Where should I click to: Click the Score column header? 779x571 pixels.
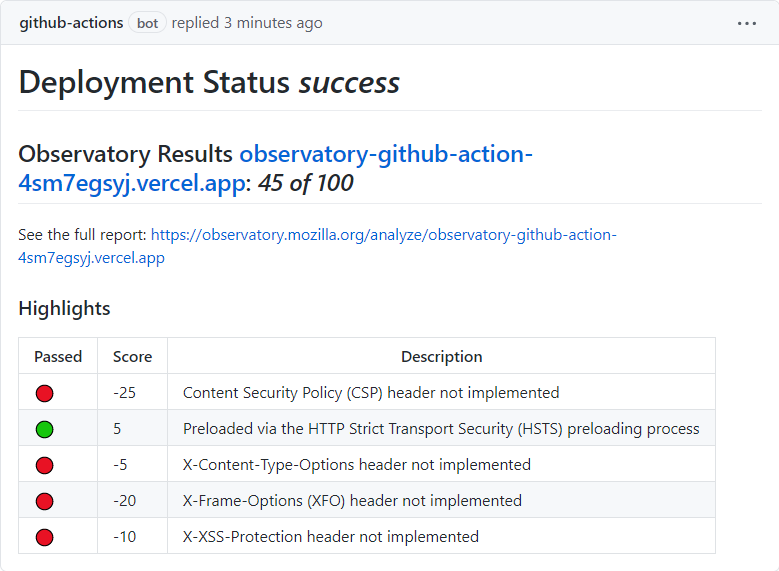coord(132,356)
